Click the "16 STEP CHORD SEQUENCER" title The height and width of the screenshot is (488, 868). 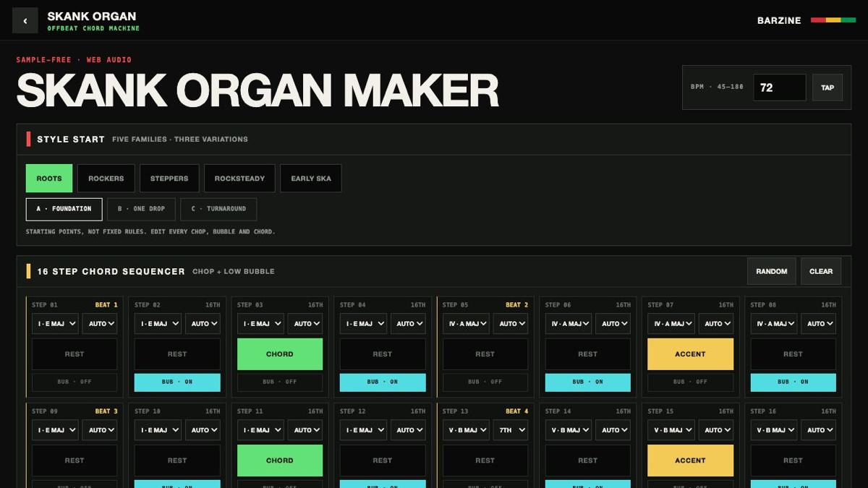(x=111, y=272)
